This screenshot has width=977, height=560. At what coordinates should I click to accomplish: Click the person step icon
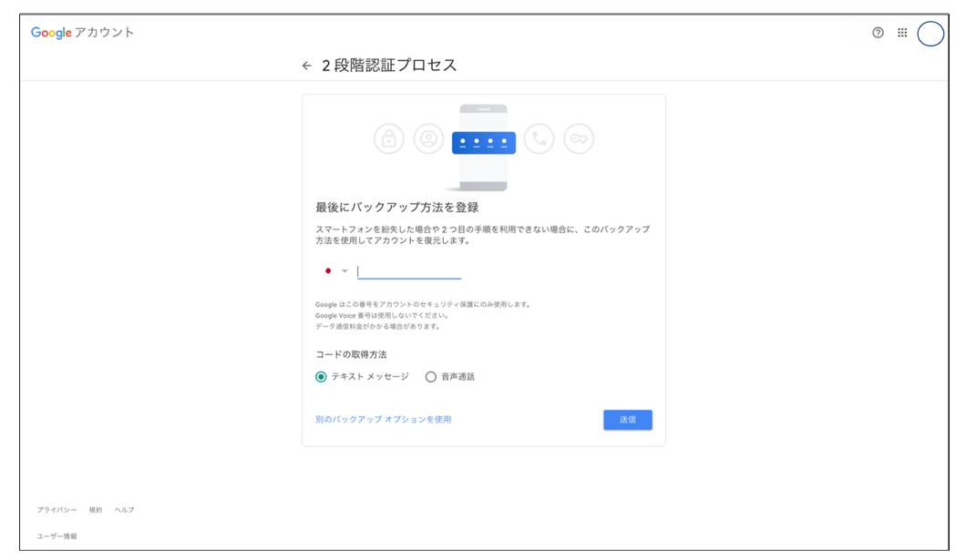click(428, 139)
